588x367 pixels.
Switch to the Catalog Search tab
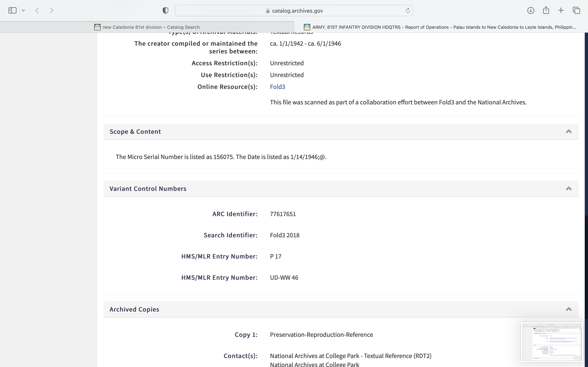coord(147,27)
